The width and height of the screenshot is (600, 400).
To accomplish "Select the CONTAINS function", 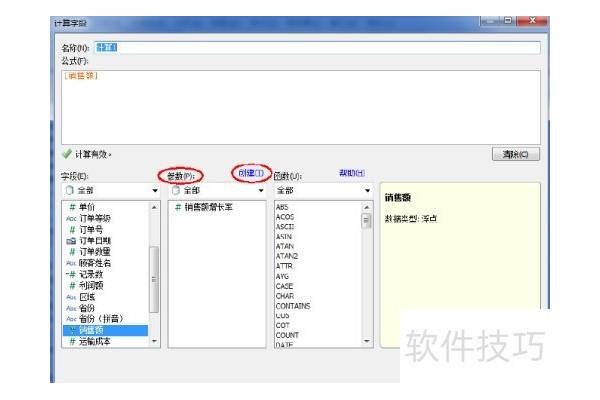I will [x=293, y=306].
